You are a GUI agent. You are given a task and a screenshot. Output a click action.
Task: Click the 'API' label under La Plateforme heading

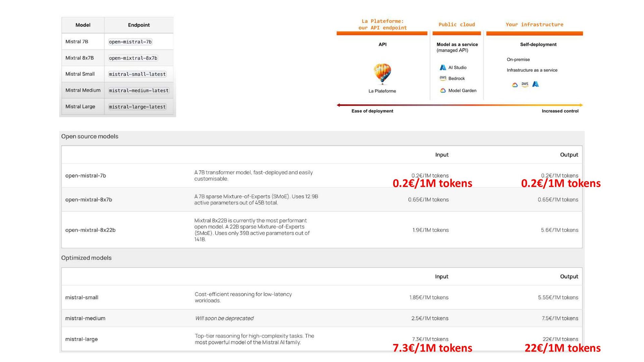(x=382, y=44)
